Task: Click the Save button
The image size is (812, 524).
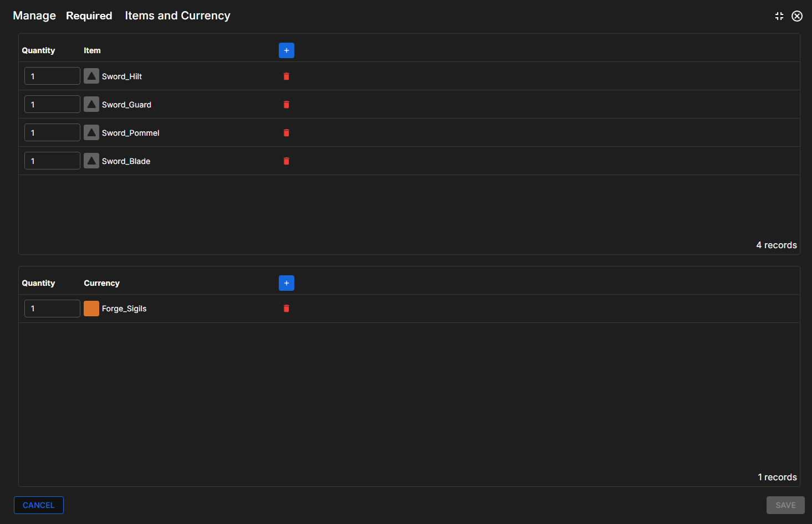Action: (x=785, y=505)
